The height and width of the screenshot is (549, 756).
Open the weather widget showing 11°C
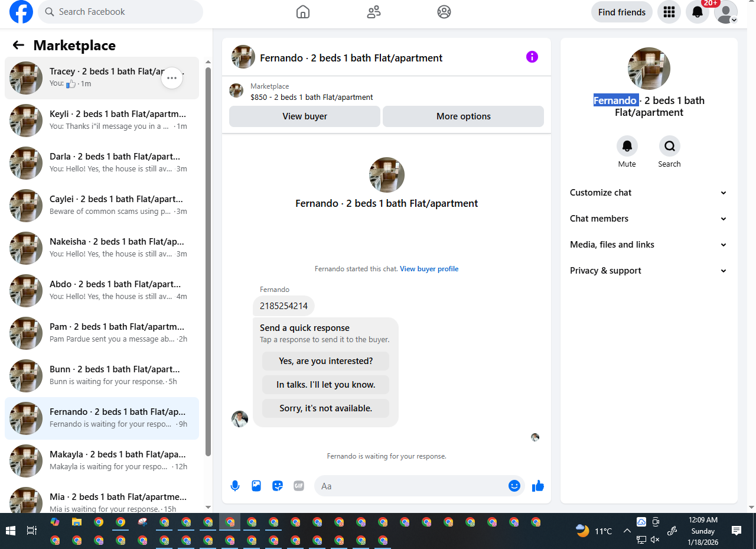click(x=594, y=531)
